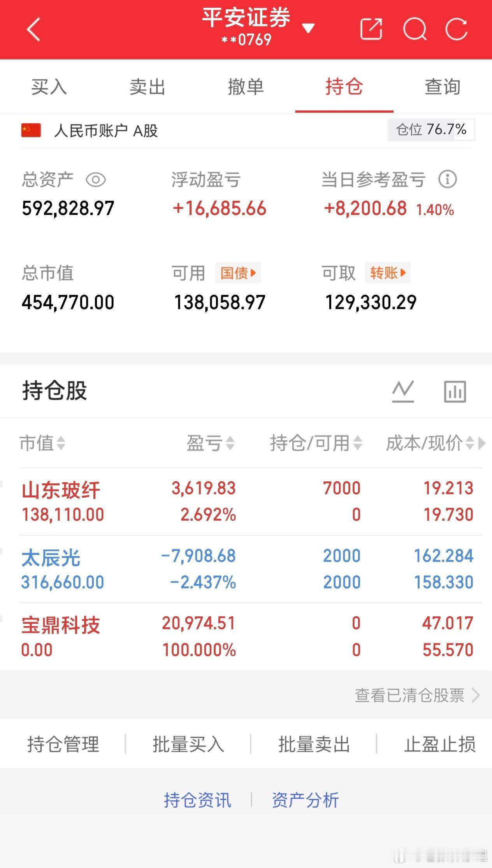Viewport: 492px width, 868px height.
Task: Open the 资产分析 link
Action: click(305, 800)
